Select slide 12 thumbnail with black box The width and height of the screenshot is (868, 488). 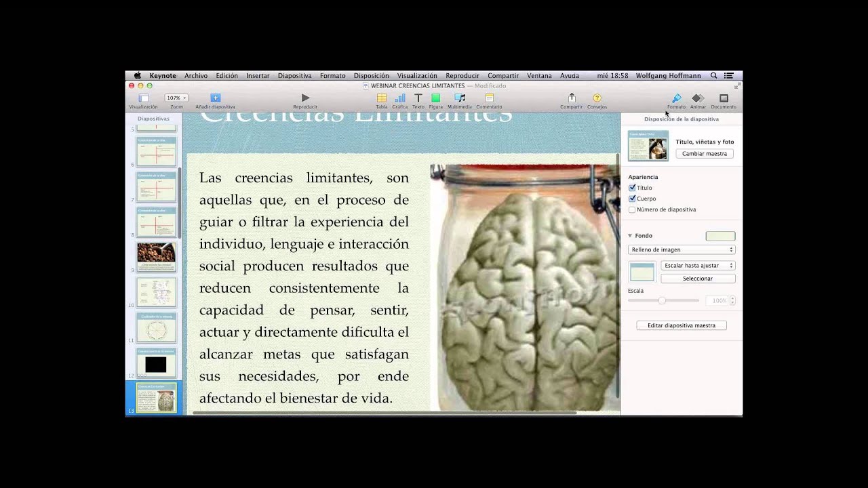coord(157,363)
